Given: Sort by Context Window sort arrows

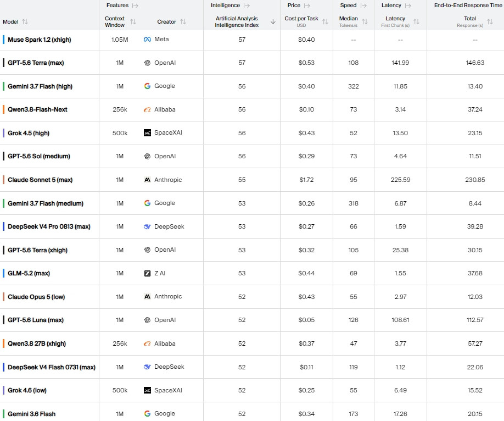Looking at the screenshot, I should point(133,21).
